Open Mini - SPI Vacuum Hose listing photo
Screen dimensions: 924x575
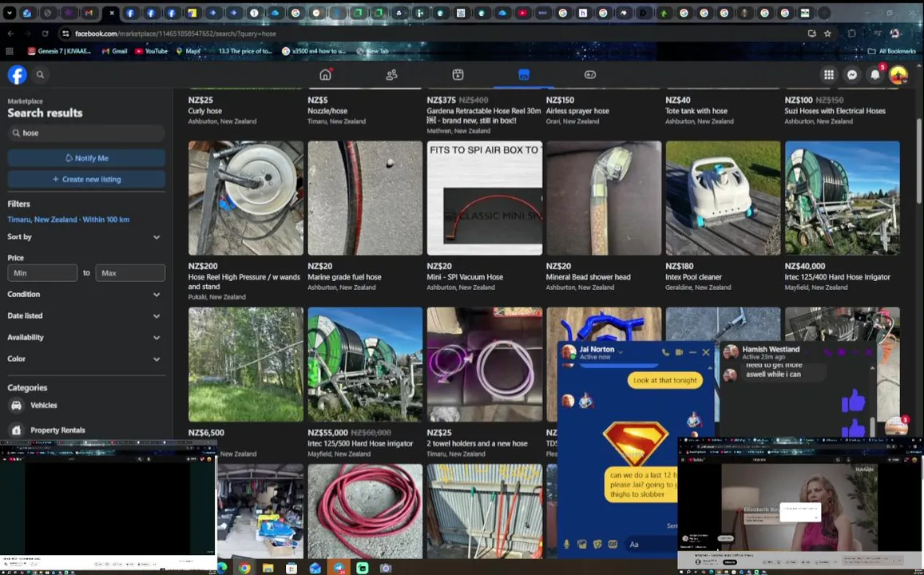point(485,198)
